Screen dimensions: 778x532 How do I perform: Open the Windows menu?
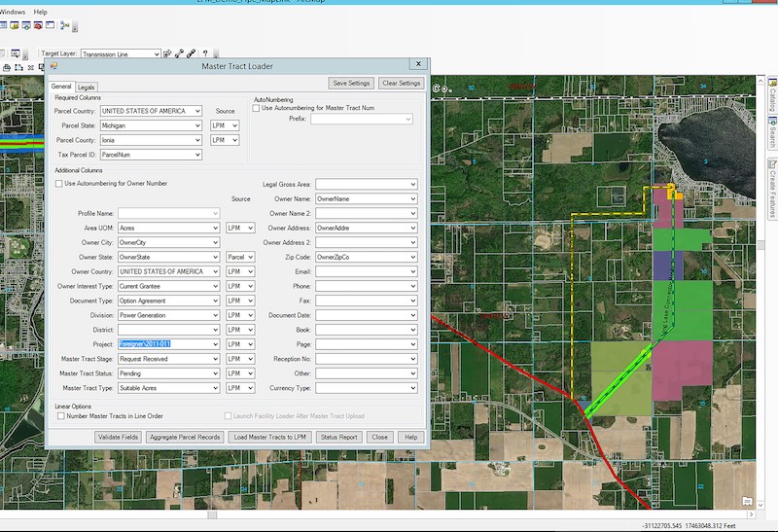pos(13,12)
